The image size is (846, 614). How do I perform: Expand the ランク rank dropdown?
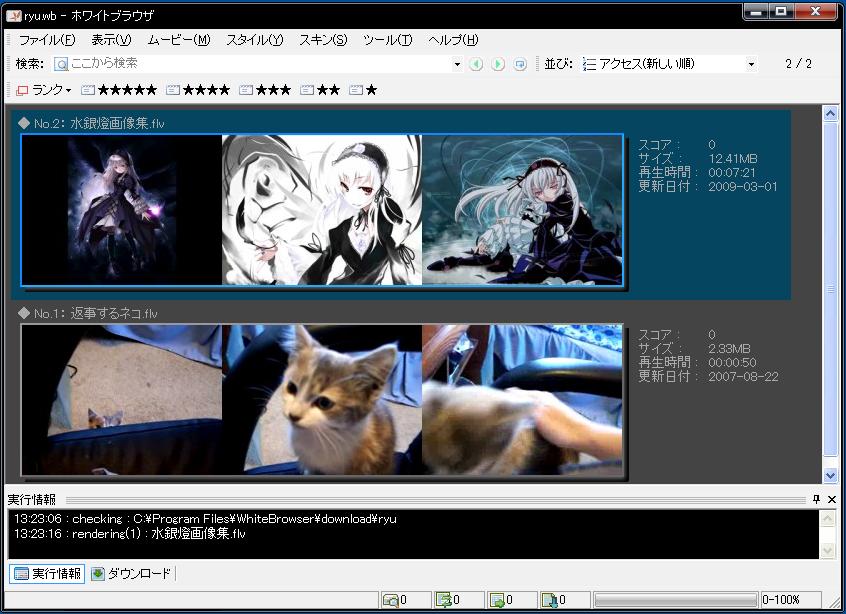[44, 90]
